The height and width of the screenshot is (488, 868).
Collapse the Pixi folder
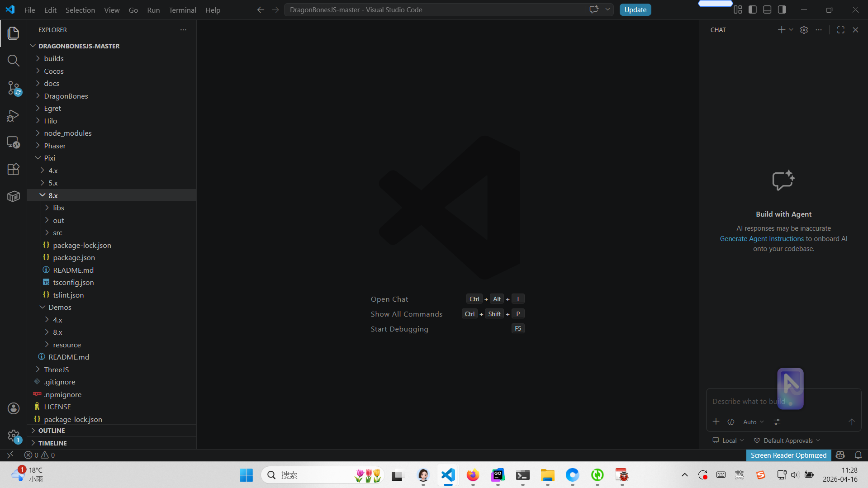(x=112, y=158)
